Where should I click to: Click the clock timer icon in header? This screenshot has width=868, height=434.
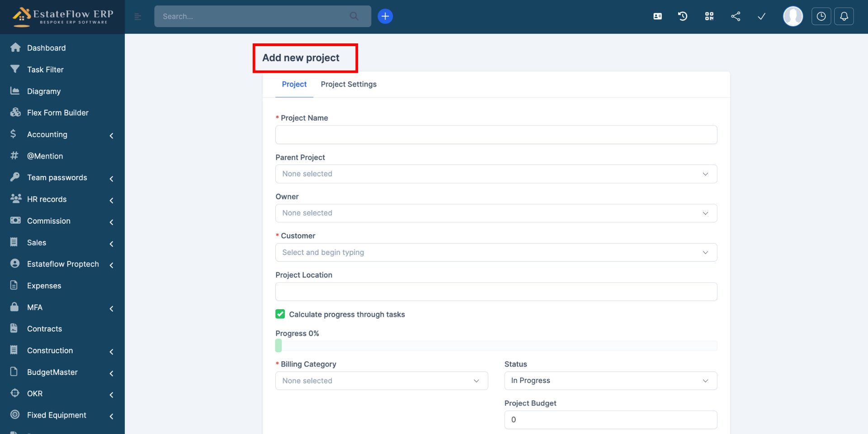click(821, 16)
